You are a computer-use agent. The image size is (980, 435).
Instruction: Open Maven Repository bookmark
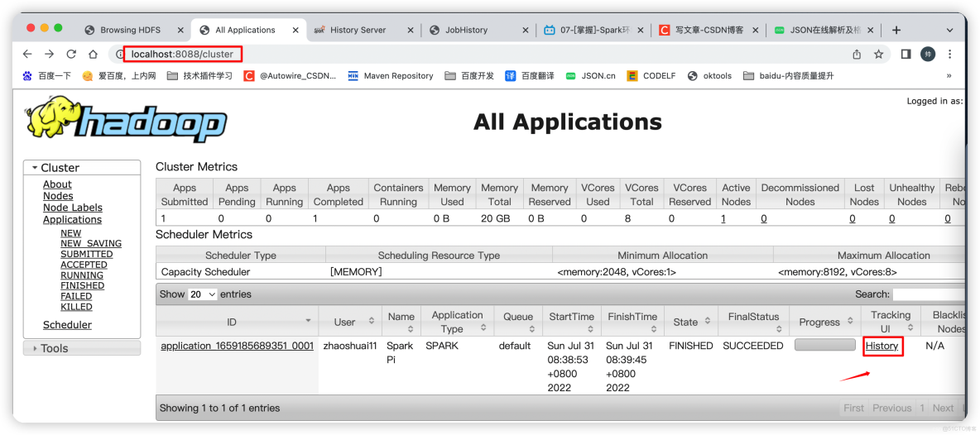point(391,76)
